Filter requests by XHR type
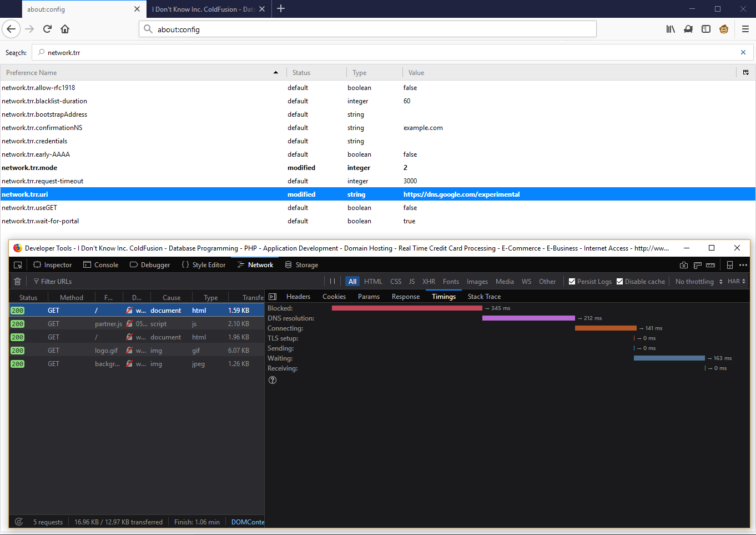 [429, 282]
